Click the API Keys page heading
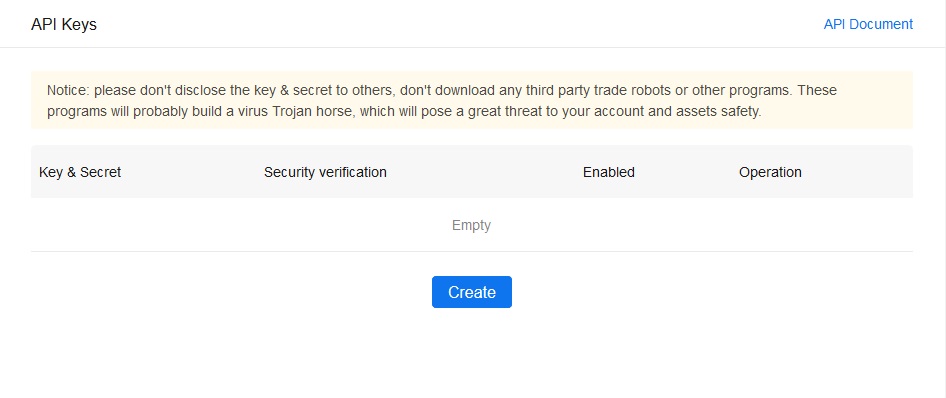946x398 pixels. 64,25
